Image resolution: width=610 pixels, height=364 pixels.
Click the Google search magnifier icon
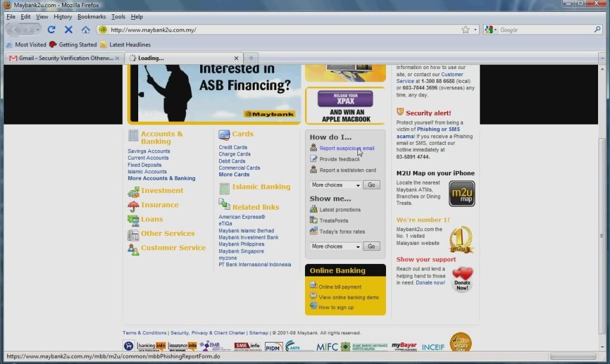point(597,30)
